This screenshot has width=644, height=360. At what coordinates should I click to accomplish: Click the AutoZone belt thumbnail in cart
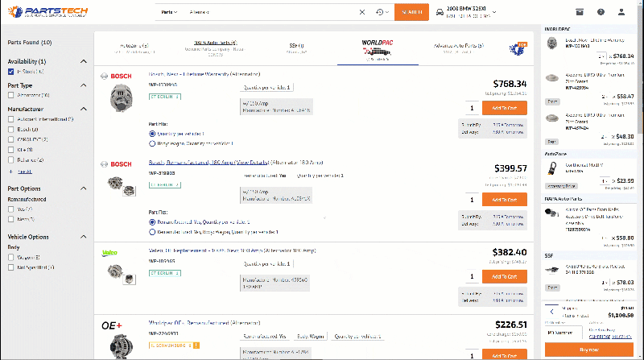[x=552, y=168]
